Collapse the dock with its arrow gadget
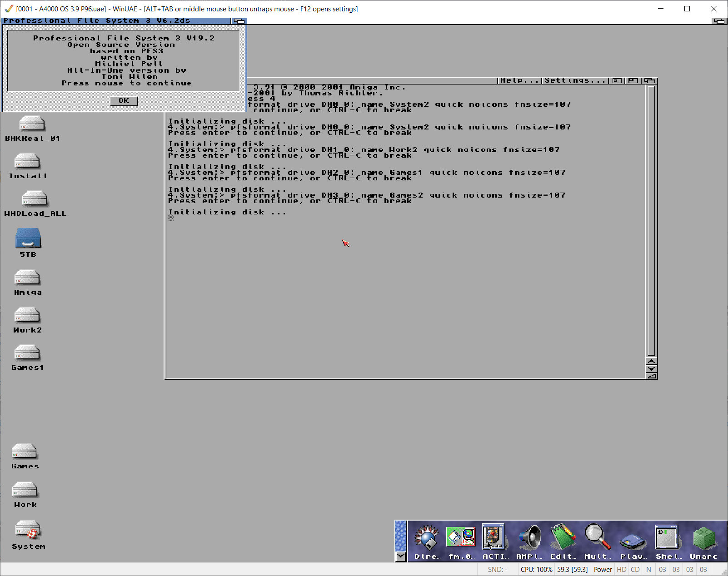The width and height of the screenshot is (728, 576). [x=400, y=556]
